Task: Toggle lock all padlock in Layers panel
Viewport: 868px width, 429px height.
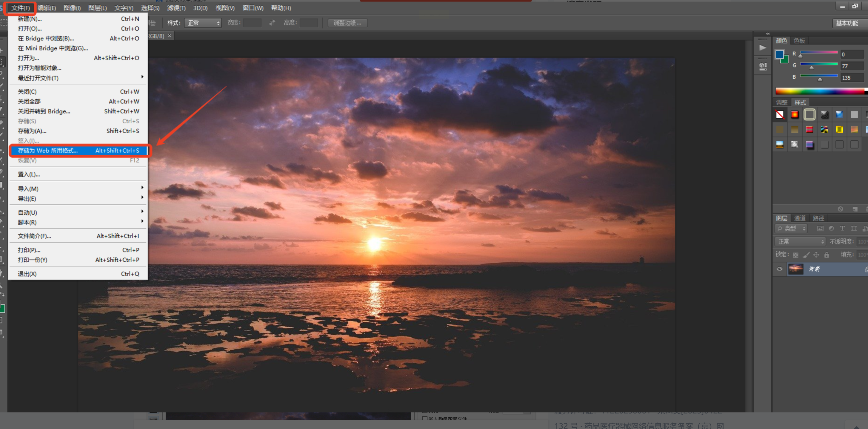Action: (x=827, y=255)
